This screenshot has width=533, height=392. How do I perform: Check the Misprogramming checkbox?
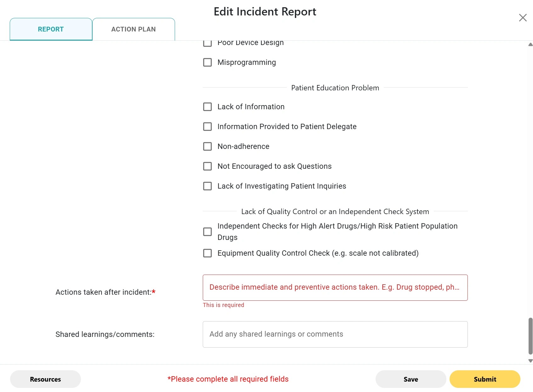click(207, 62)
